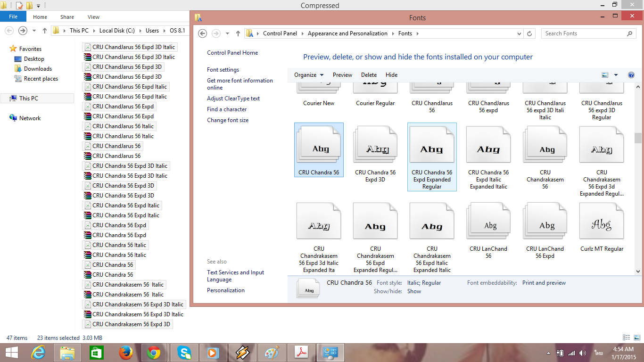
Task: Select CRU Chandrakasem 56 font icon
Action: click(x=545, y=157)
